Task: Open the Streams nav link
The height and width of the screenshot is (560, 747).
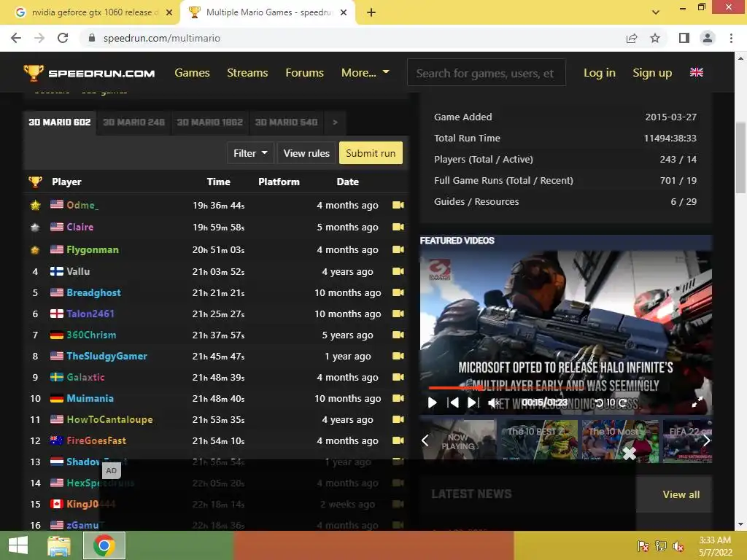Action: [x=247, y=73]
